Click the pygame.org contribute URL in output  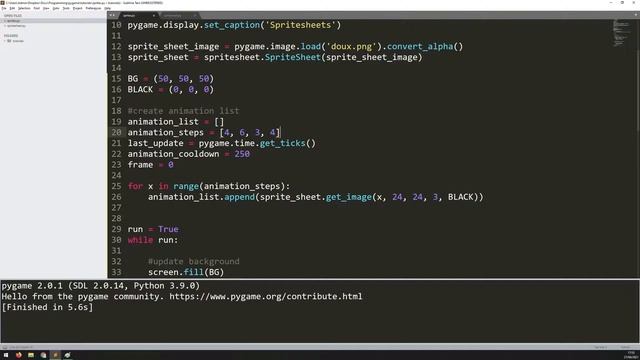266,296
